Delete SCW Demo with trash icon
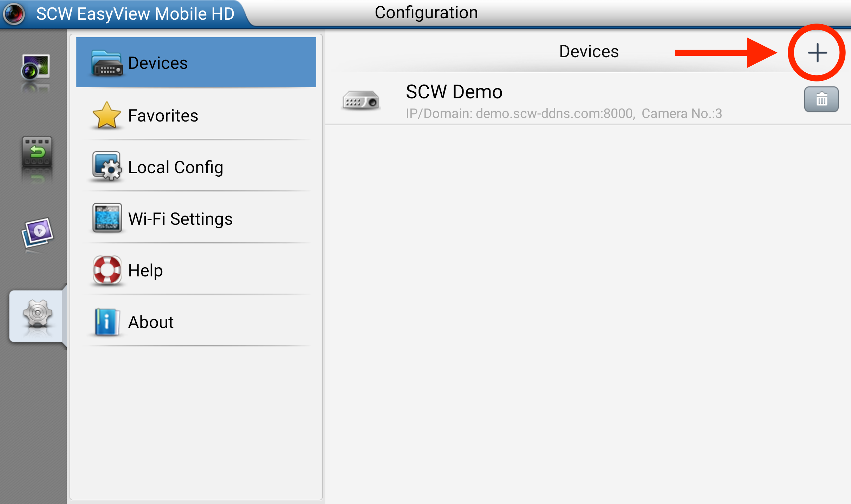 pyautogui.click(x=821, y=99)
